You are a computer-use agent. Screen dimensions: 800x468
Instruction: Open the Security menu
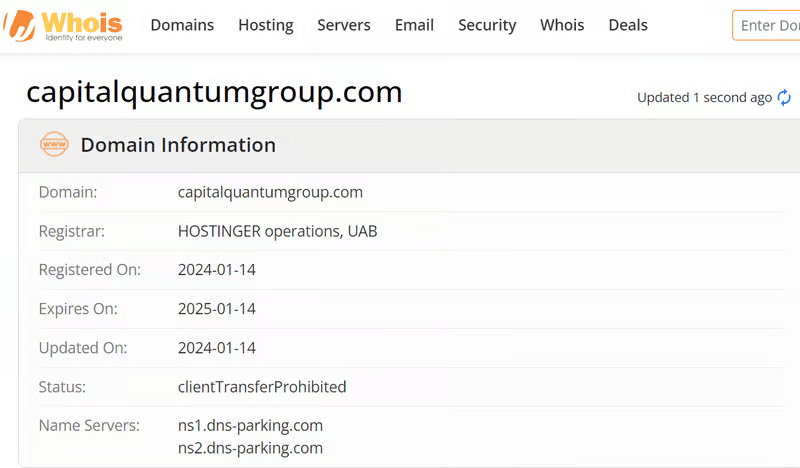click(x=487, y=25)
